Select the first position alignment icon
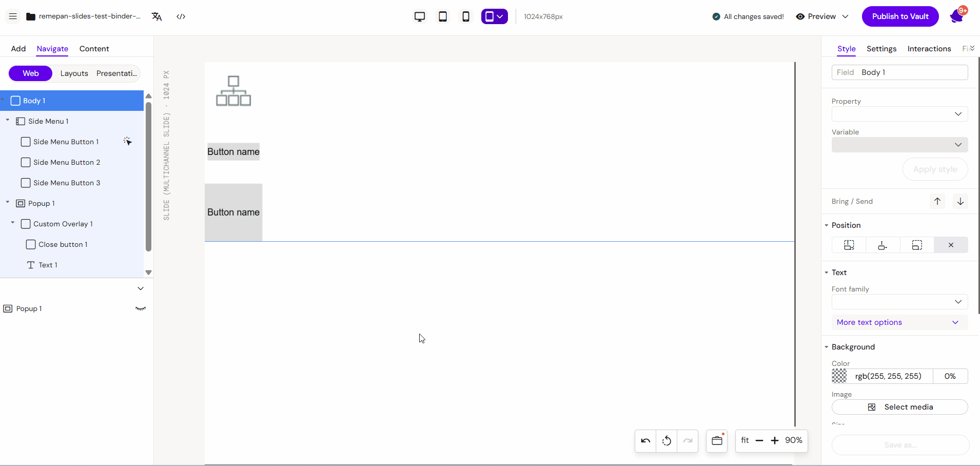 (849, 245)
